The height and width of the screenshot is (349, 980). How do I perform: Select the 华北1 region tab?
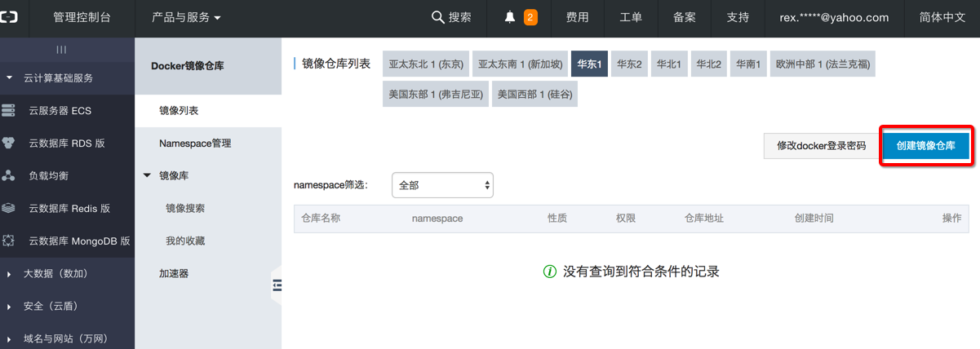(669, 63)
